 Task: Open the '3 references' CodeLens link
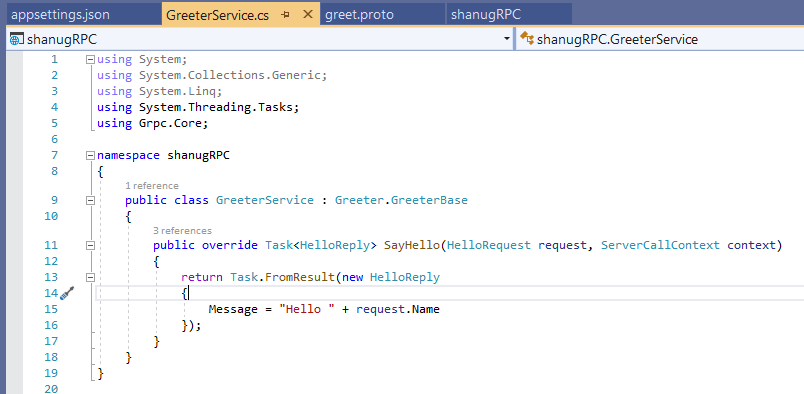(182, 231)
